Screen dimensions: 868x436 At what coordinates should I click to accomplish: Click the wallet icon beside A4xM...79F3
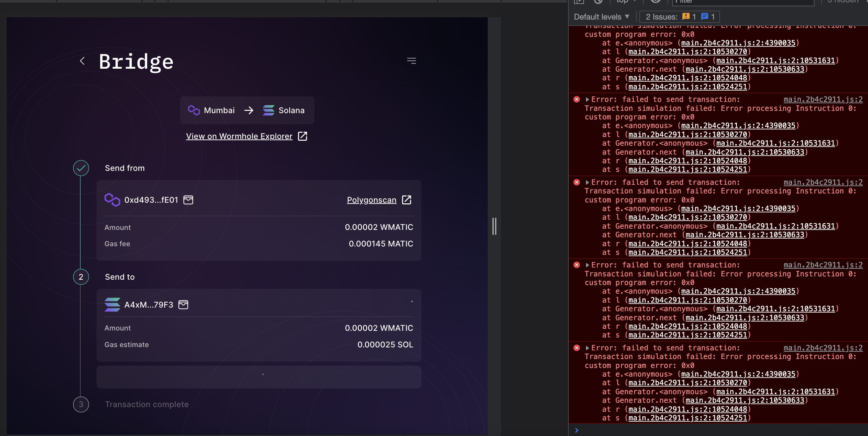183,305
